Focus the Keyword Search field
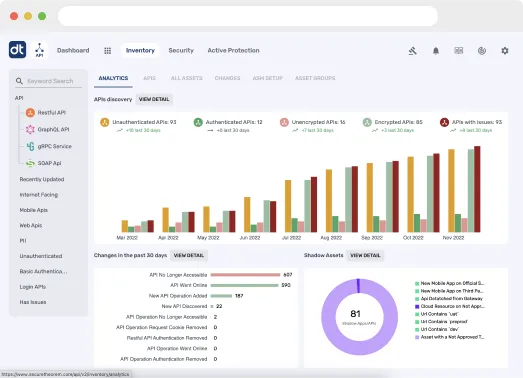 tap(48, 81)
